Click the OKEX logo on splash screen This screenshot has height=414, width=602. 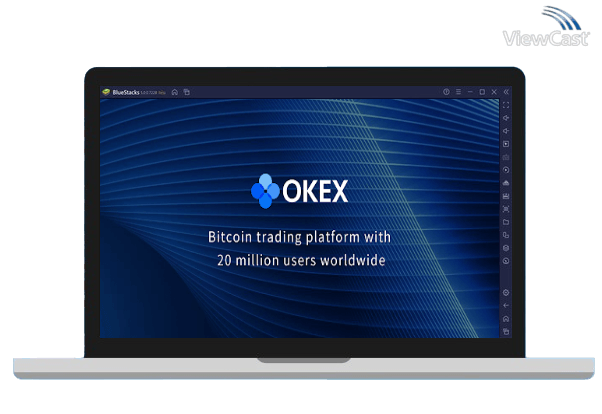(299, 191)
